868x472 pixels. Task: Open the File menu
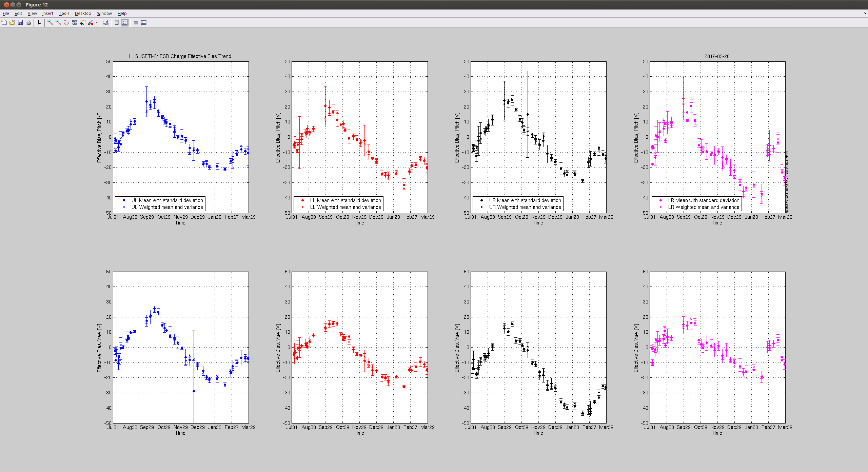6,14
